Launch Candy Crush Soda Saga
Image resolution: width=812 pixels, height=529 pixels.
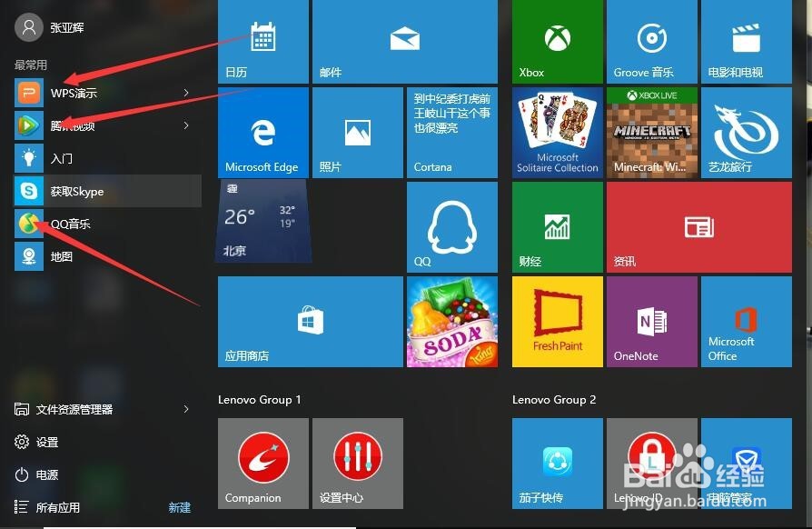pyautogui.click(x=451, y=321)
